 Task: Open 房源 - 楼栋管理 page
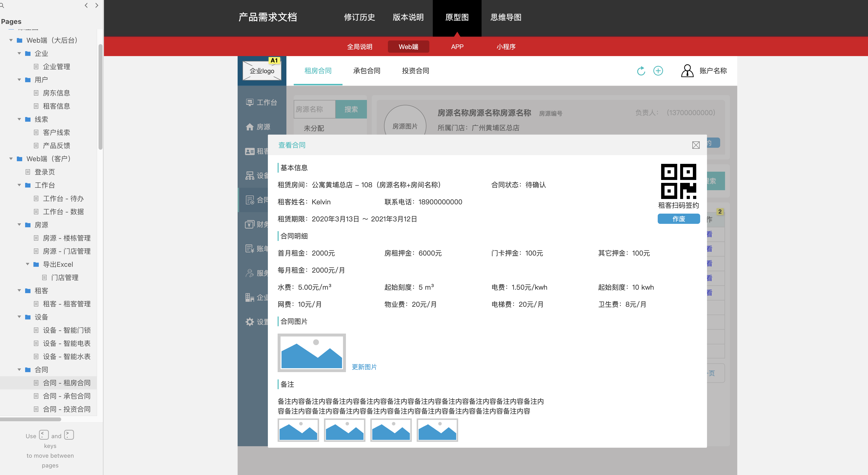(67, 238)
